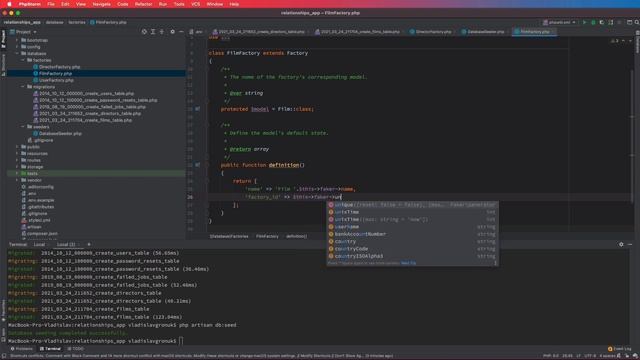Click gutter override icon beside $model line
The width and height of the screenshot is (640, 360).
click(198, 109)
